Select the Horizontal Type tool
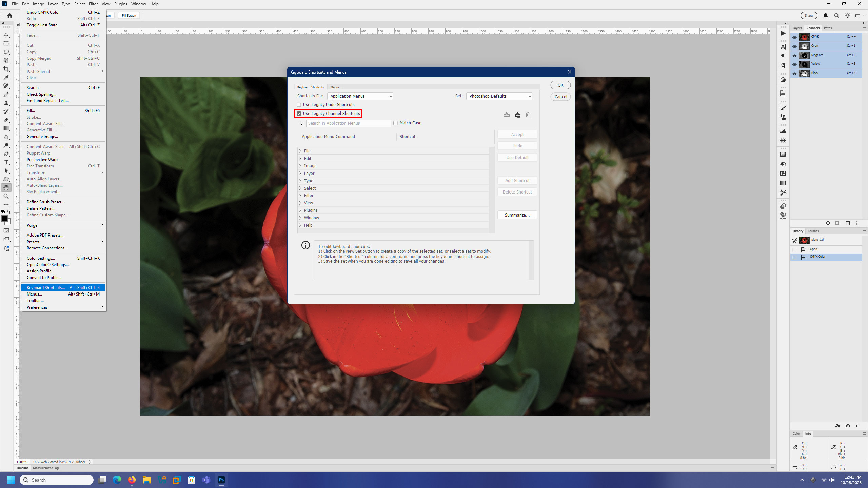This screenshot has height=488, width=868. (6, 162)
